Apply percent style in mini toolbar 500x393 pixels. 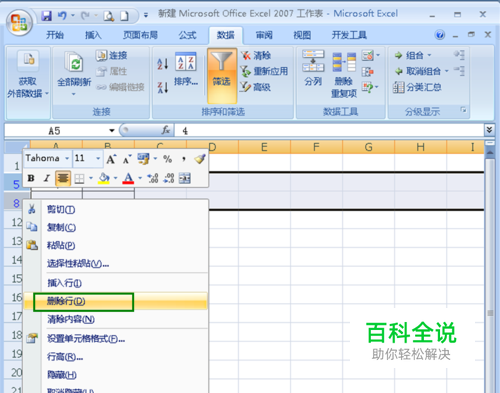pyautogui.click(x=167, y=159)
